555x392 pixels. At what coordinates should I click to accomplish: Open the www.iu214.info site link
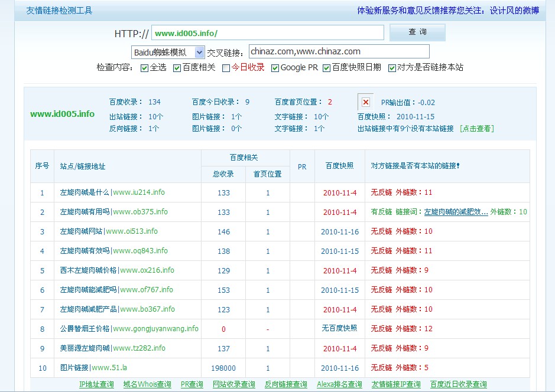click(139, 192)
